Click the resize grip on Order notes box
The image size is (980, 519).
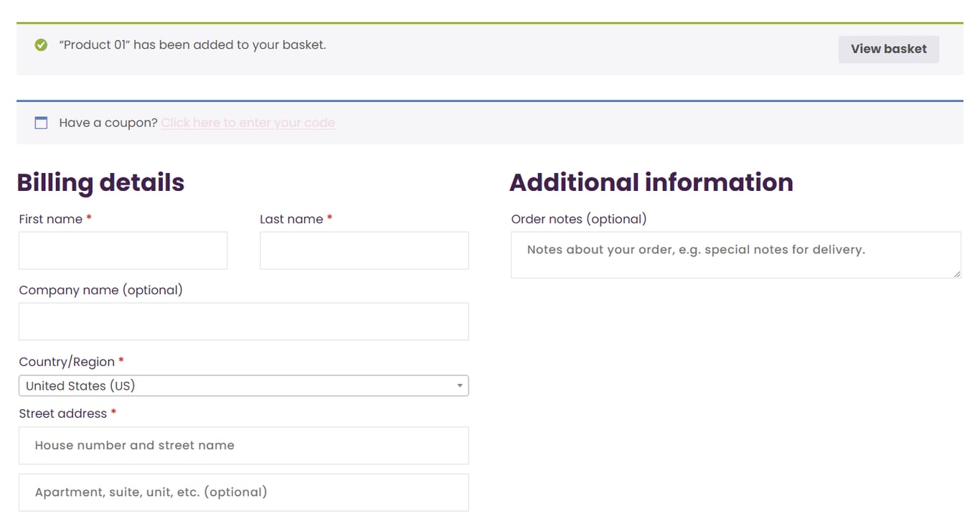(956, 273)
